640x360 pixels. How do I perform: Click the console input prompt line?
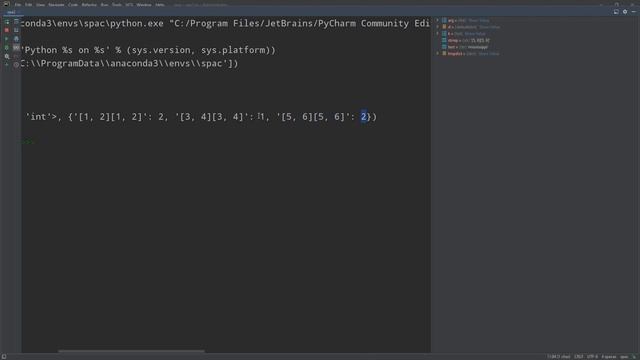226,142
